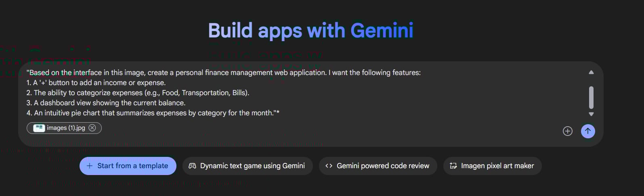Remove the images (1).jpg attachment

tap(92, 128)
